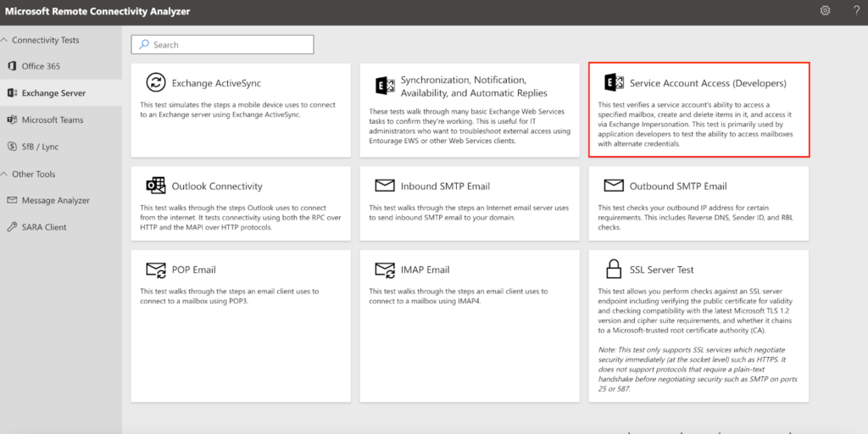868x434 pixels.
Task: Click the Outbound SMTP description about Reverse DNS
Action: click(x=697, y=217)
